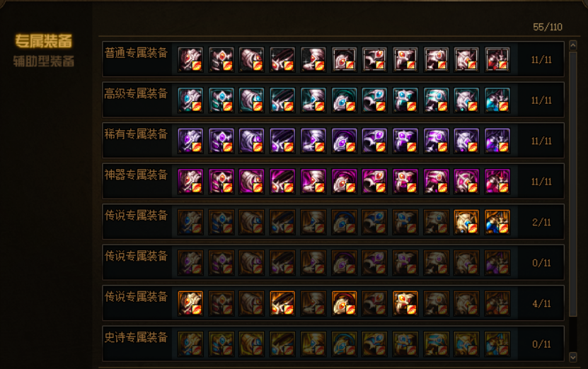Select first dimmed icon in 史诗专属装备 row
Image resolution: width=588 pixels, height=369 pixels.
point(190,344)
